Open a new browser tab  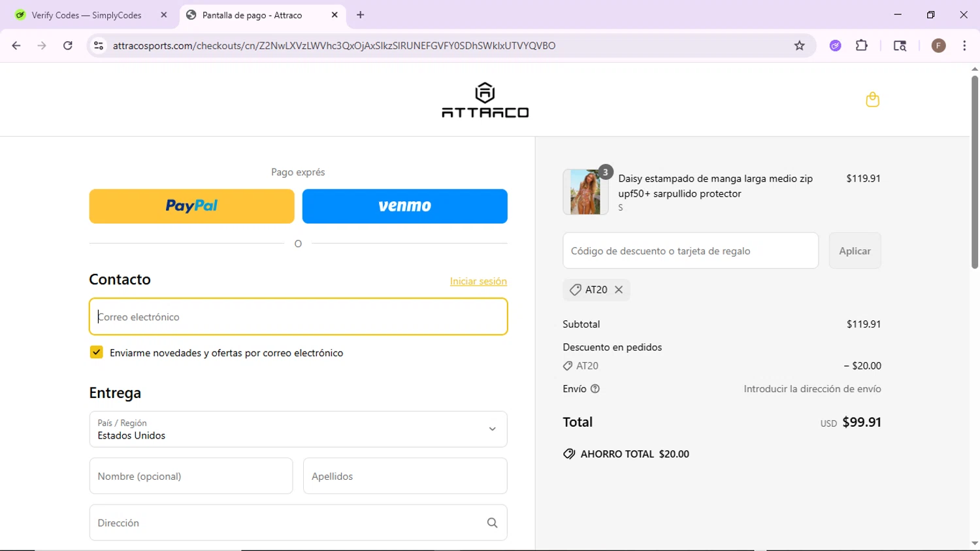pos(360,15)
